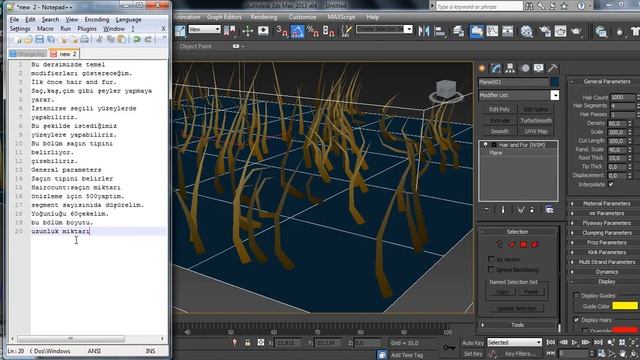640x360 pixels.
Task: Open the MAXScript menu
Action: point(341,17)
